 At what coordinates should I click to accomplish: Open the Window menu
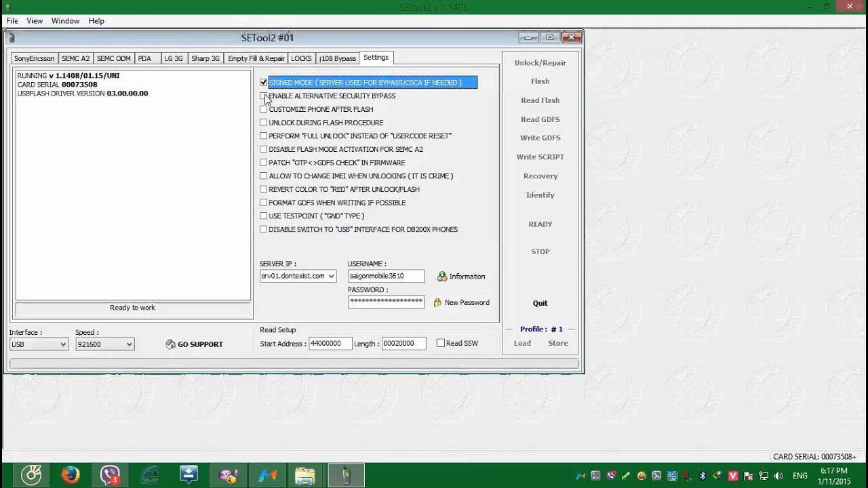coord(66,21)
